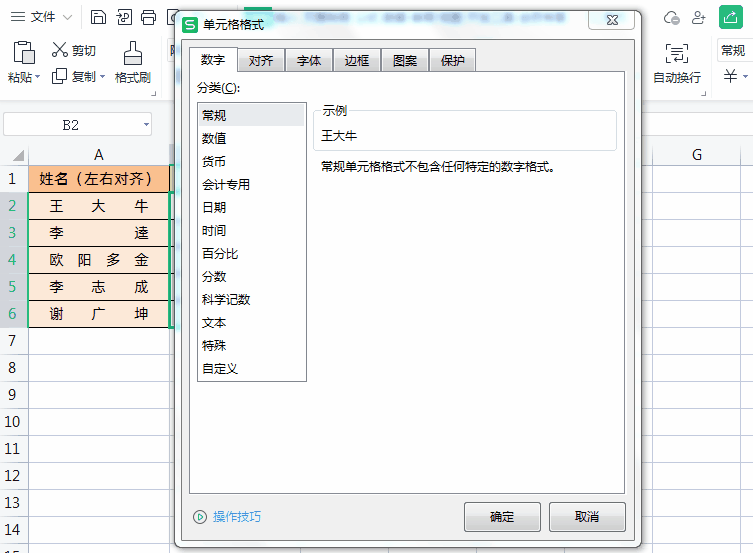Click cell containing 谢 广 坤
The width and height of the screenshot is (753, 553).
click(x=98, y=313)
